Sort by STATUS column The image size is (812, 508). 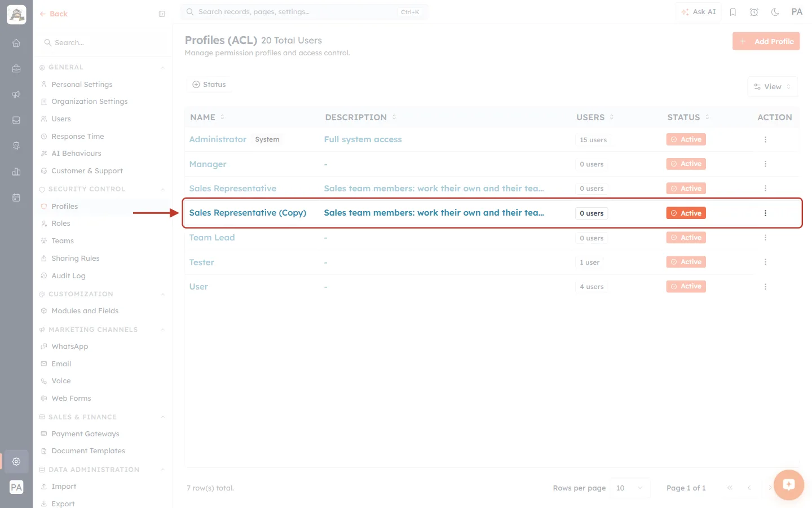pyautogui.click(x=689, y=117)
